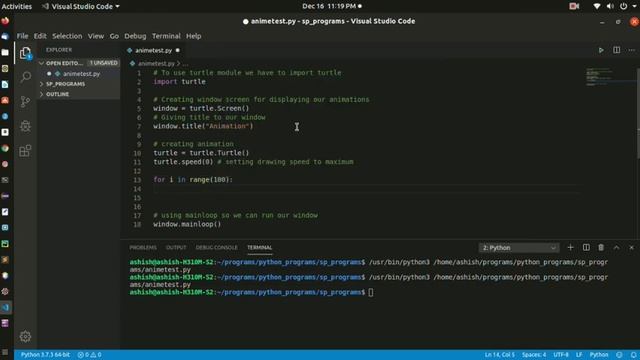Change language mode Python in status bar
The height and width of the screenshot is (360, 640).
(x=599, y=355)
